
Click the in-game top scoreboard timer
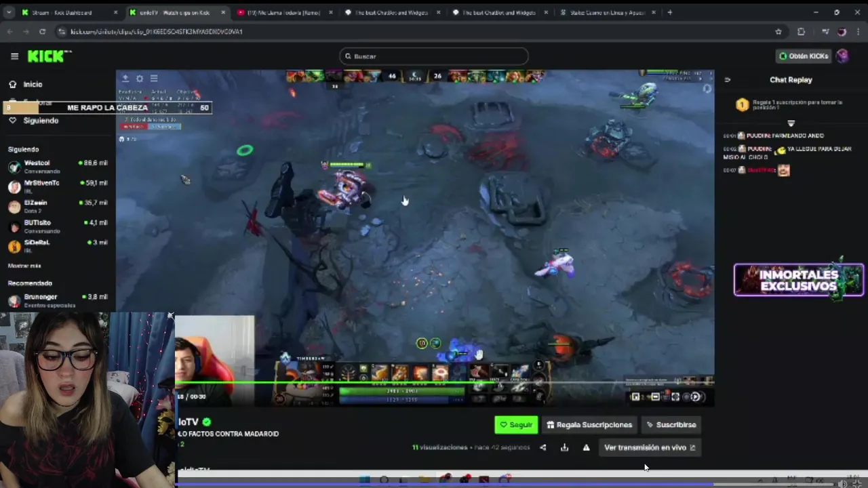tap(415, 76)
